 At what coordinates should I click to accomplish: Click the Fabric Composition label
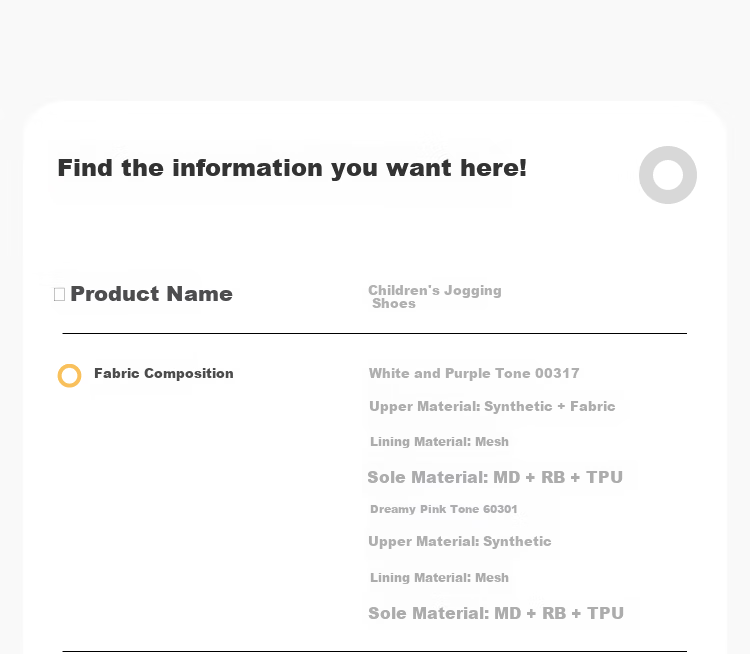coord(164,373)
